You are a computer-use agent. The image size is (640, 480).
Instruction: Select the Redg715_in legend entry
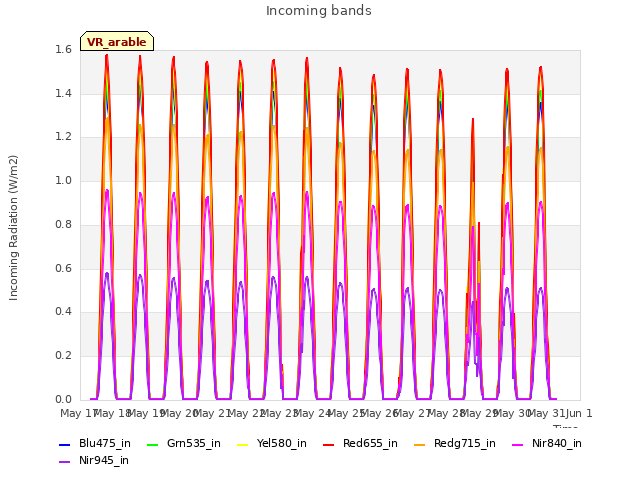pos(455,443)
